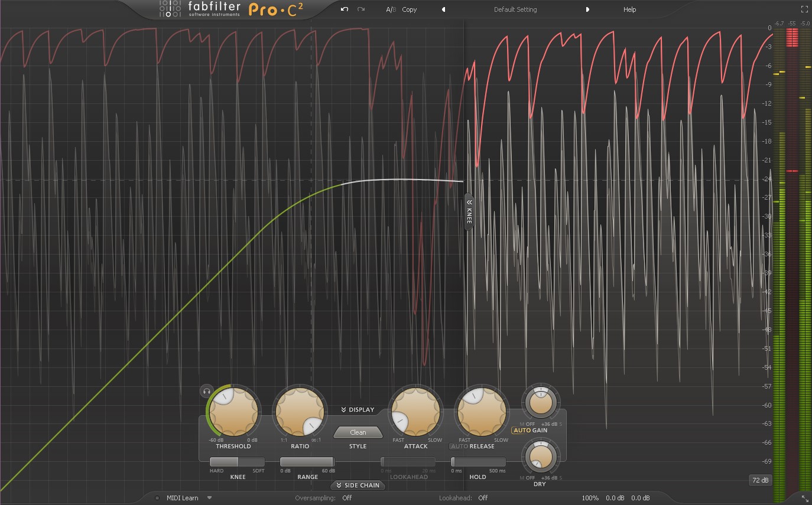This screenshot has width=812, height=505.
Task: Click the Ratio knob
Action: (x=300, y=412)
